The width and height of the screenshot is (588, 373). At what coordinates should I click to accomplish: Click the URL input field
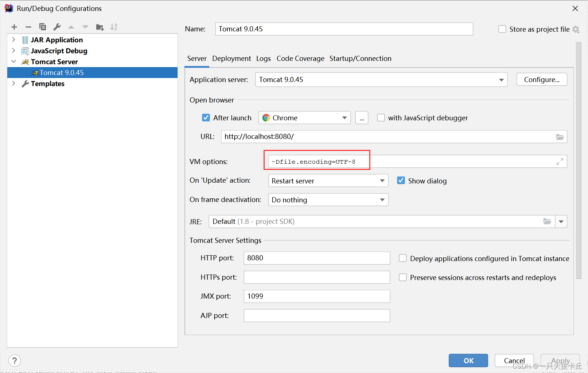[x=394, y=137]
